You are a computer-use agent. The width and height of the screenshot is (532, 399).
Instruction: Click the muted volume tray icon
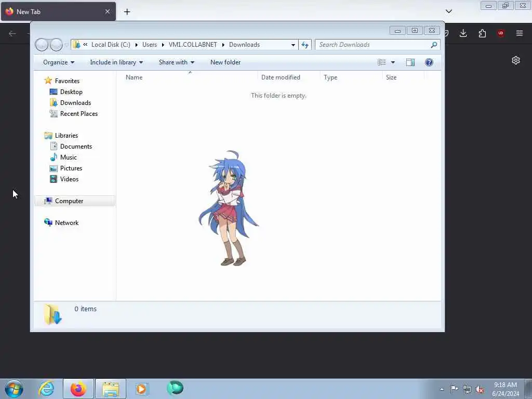pyautogui.click(x=480, y=390)
